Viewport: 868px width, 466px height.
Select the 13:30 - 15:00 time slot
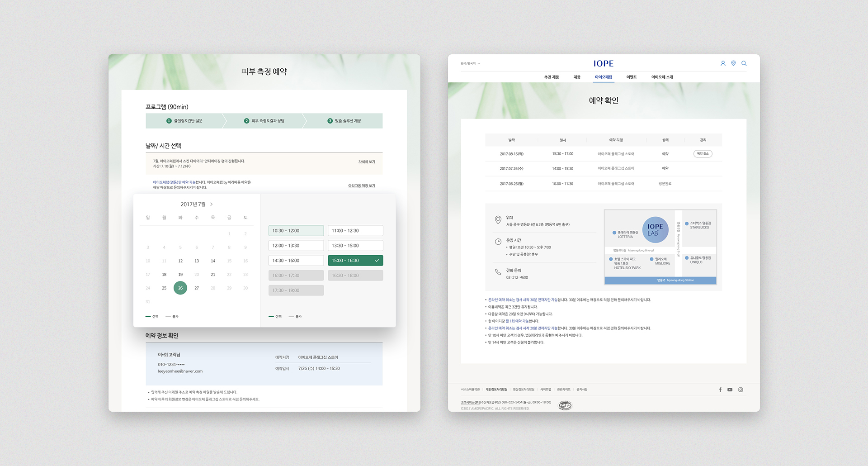tap(355, 246)
